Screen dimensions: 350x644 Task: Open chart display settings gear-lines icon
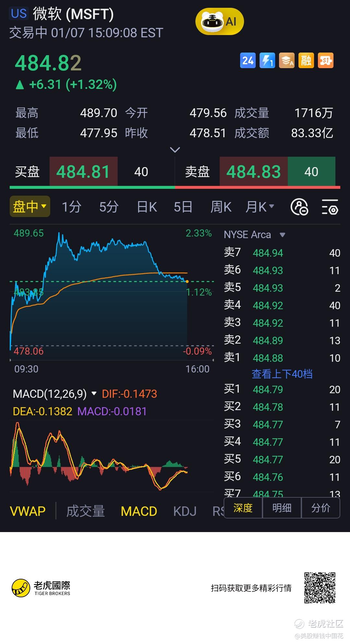pos(330,207)
